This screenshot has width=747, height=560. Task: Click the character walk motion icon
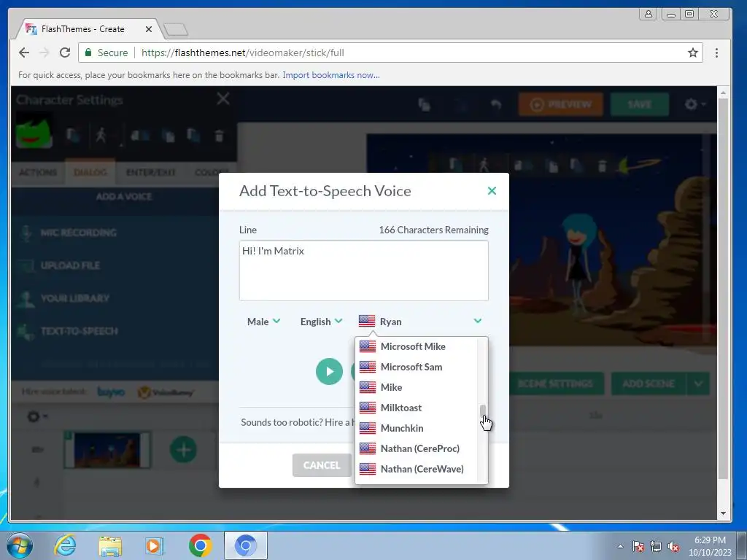pyautogui.click(x=101, y=135)
